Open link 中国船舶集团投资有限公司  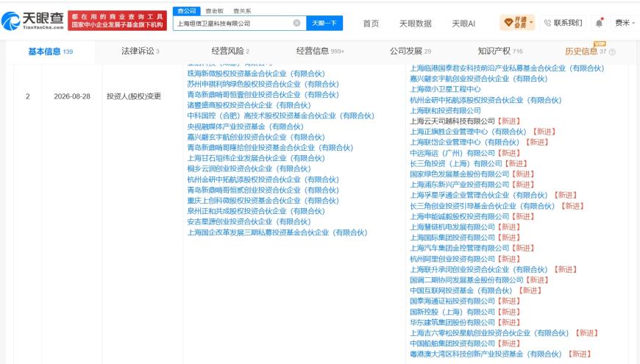[452, 343]
